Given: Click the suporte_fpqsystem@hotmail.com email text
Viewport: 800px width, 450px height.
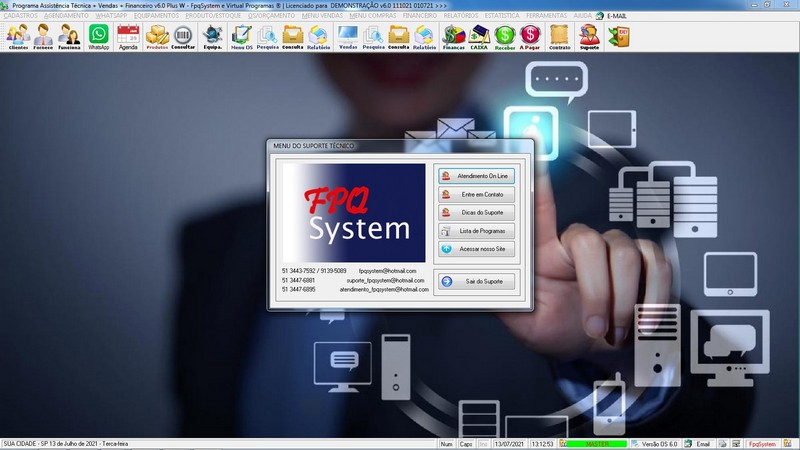Looking at the screenshot, I should pyautogui.click(x=385, y=280).
